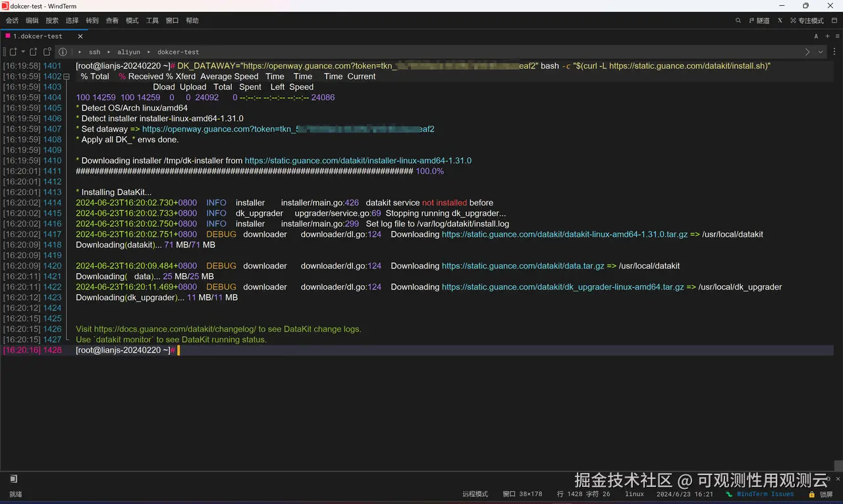The image size is (843, 504).
Task: Click the toolbar drag handle grip
Action: pos(3,51)
